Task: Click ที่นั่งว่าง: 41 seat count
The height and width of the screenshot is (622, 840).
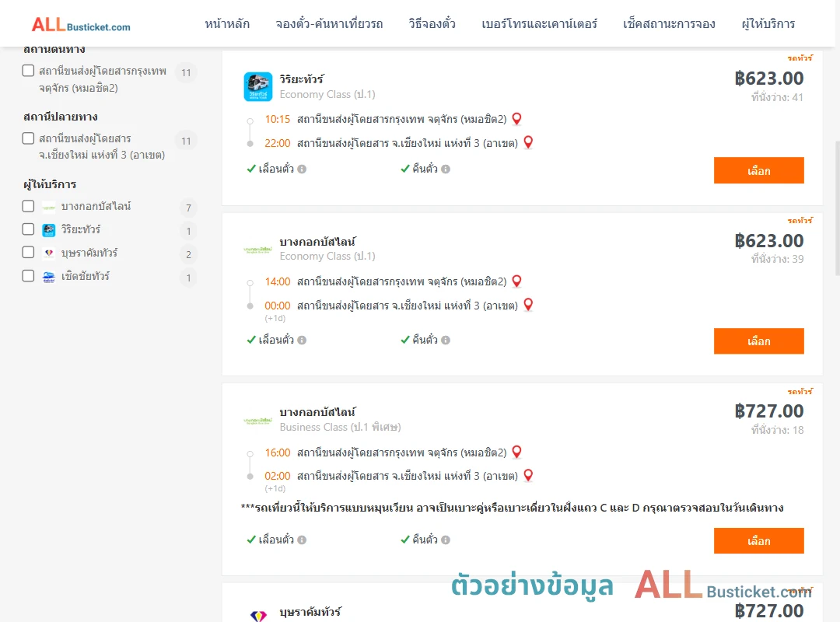Action: (x=777, y=97)
